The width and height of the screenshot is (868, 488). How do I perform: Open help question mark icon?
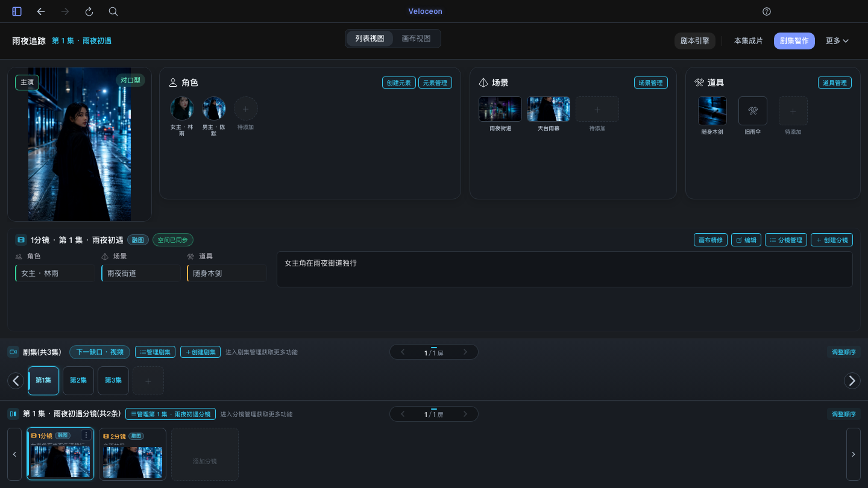767,11
